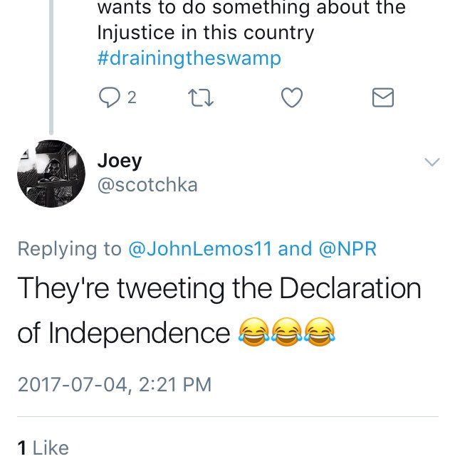Like the parent tweet using the heart icon
455x476 pixels.
click(x=292, y=98)
